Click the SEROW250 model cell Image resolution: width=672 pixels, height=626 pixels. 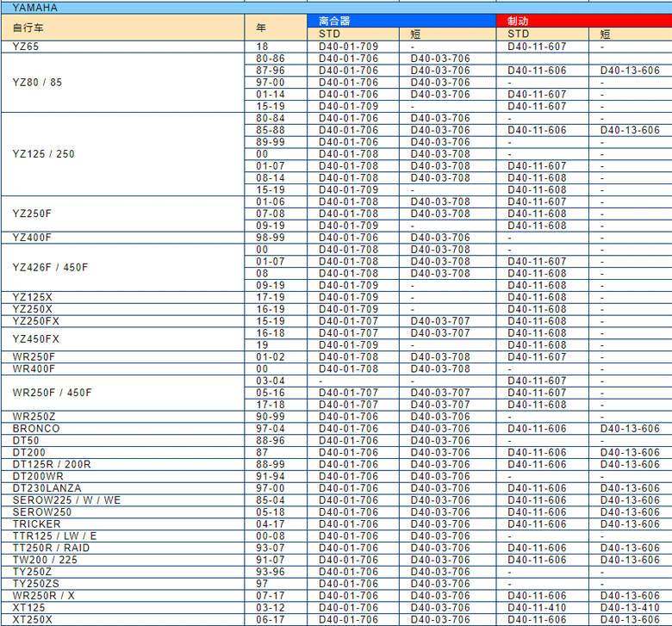(122, 512)
